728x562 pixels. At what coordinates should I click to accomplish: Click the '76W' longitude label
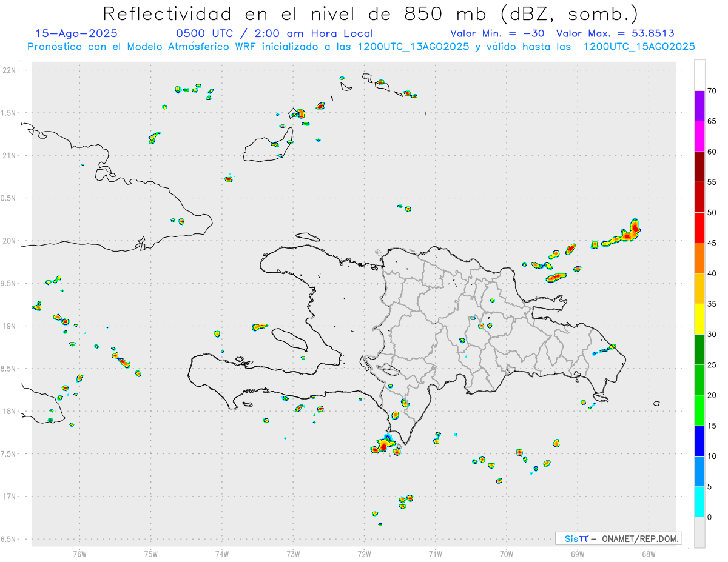79,554
